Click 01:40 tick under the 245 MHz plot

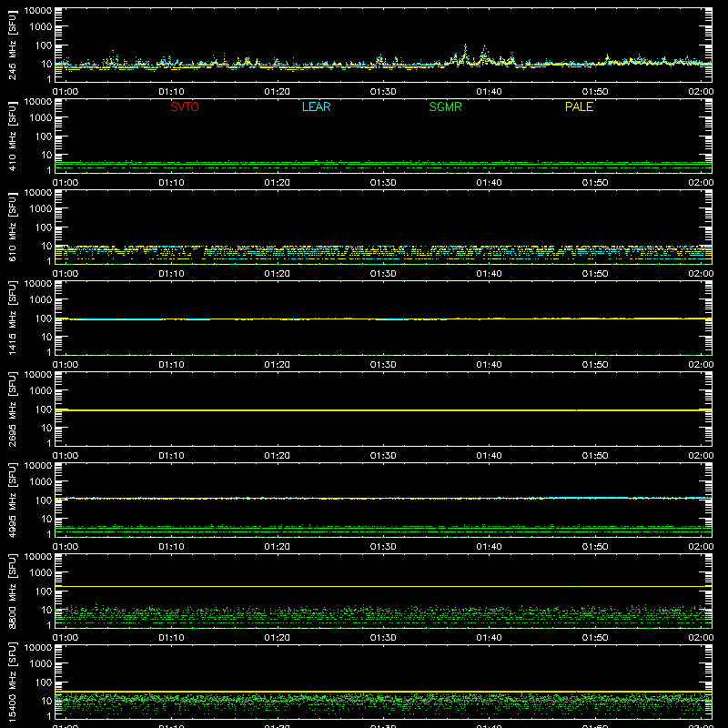tap(489, 92)
